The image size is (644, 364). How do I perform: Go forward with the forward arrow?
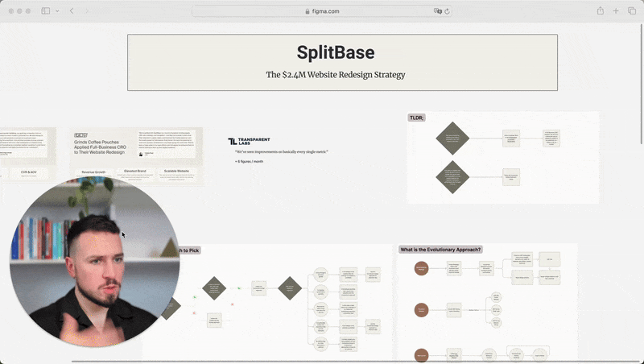tap(87, 11)
